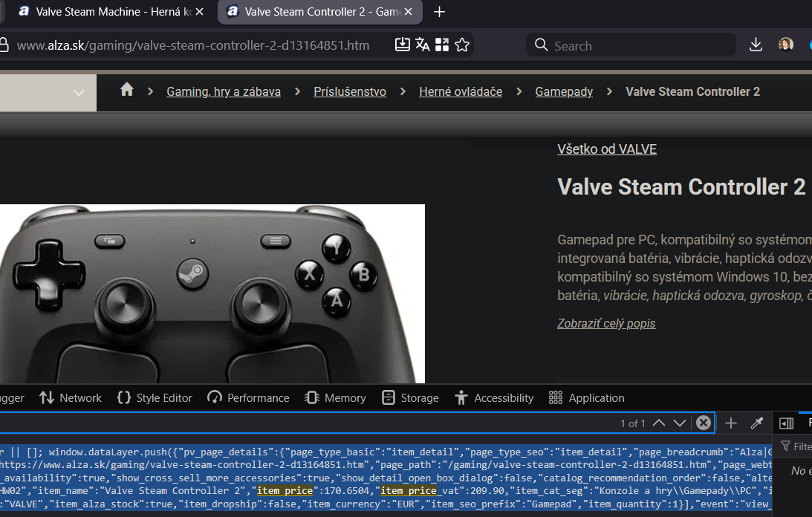Viewport: 812px width, 517px height.
Task: Click the Steam Controller product image
Action: click(x=212, y=293)
